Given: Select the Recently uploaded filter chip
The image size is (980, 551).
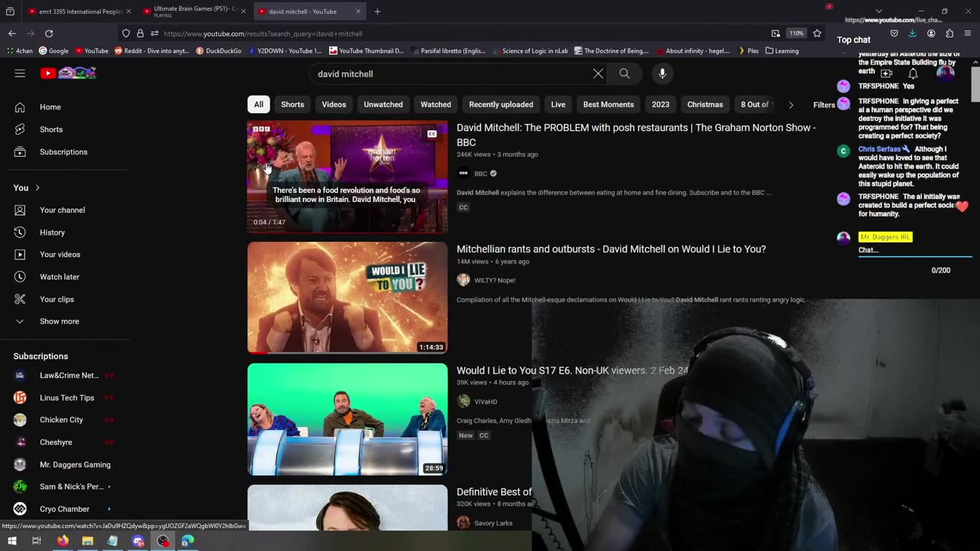Looking at the screenshot, I should click(501, 104).
